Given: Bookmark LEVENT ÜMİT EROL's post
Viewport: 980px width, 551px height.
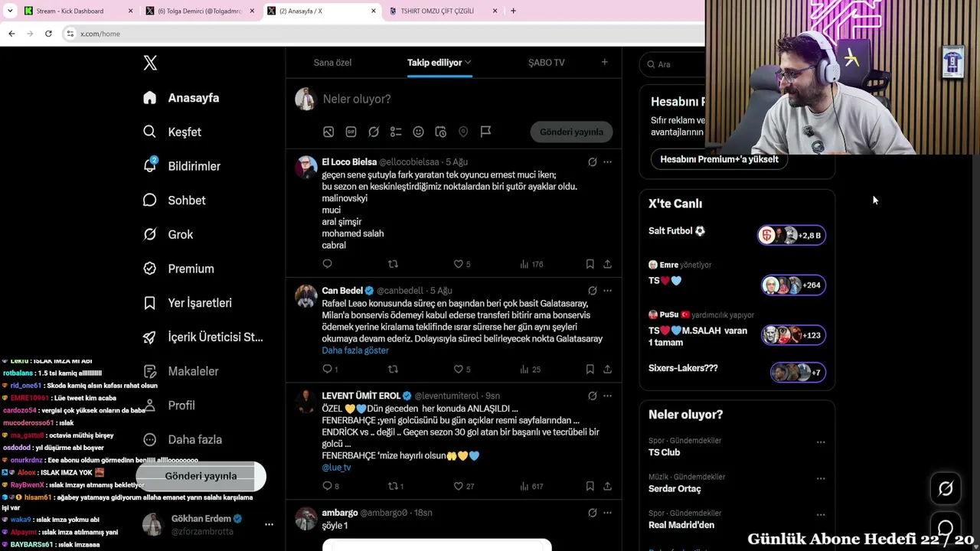Looking at the screenshot, I should tap(590, 486).
